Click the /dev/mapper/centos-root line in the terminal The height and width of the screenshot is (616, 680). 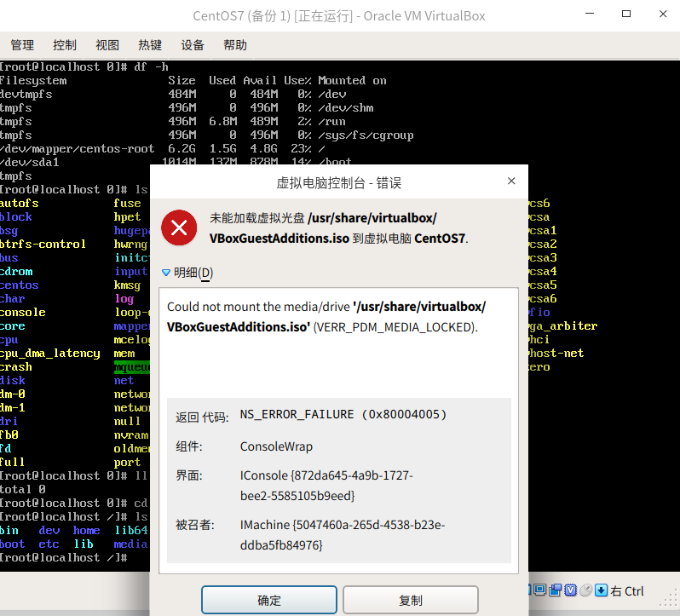[162, 149]
